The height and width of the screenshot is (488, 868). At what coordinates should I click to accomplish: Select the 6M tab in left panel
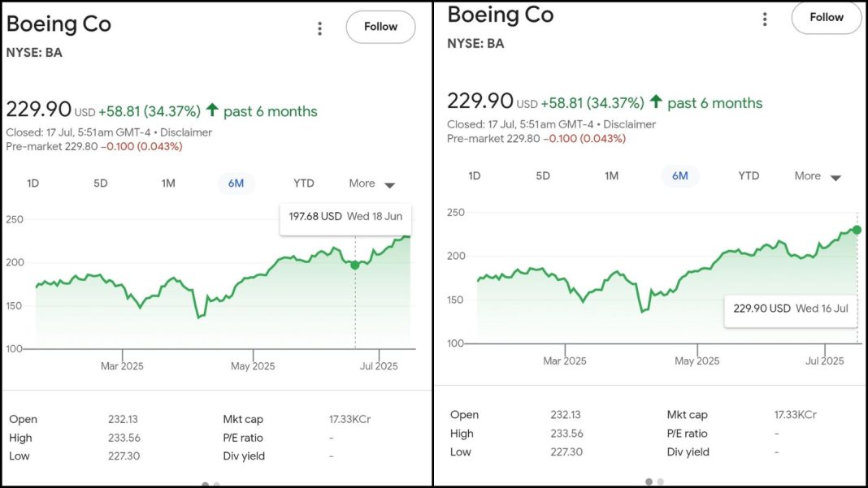(x=236, y=184)
